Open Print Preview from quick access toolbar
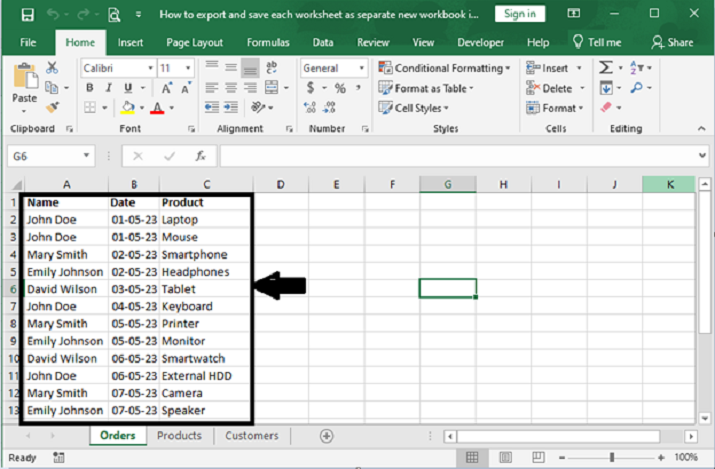 114,15
